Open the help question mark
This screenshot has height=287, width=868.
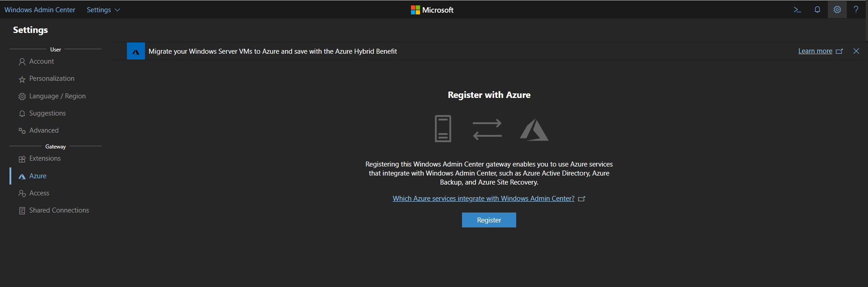pyautogui.click(x=856, y=9)
